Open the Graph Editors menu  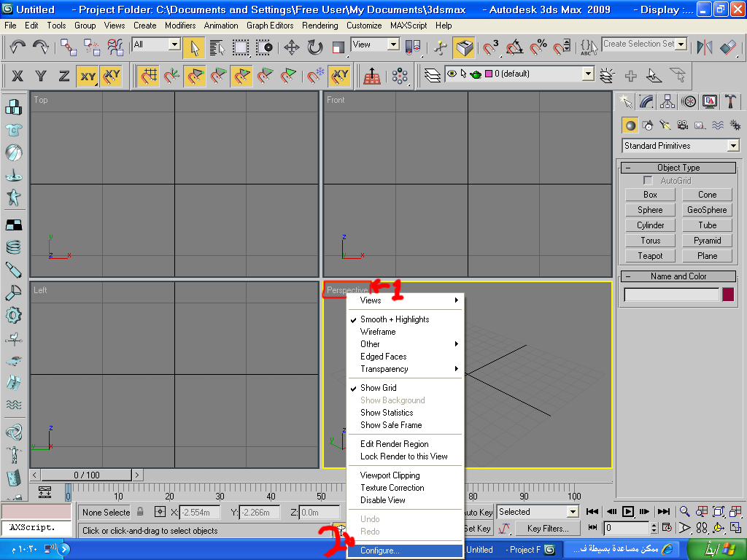click(270, 26)
